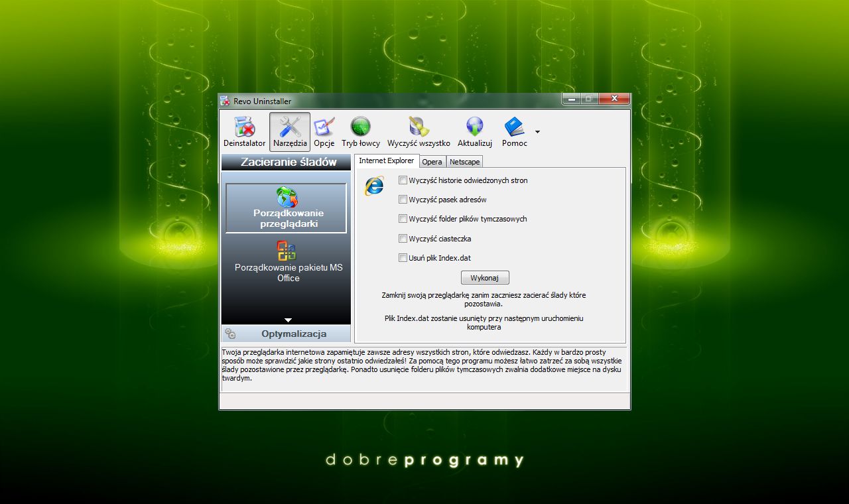Screen dimensions: 849x504
Task: Toggle Wyczyść pasek adresów checkbox
Action: pyautogui.click(x=403, y=199)
